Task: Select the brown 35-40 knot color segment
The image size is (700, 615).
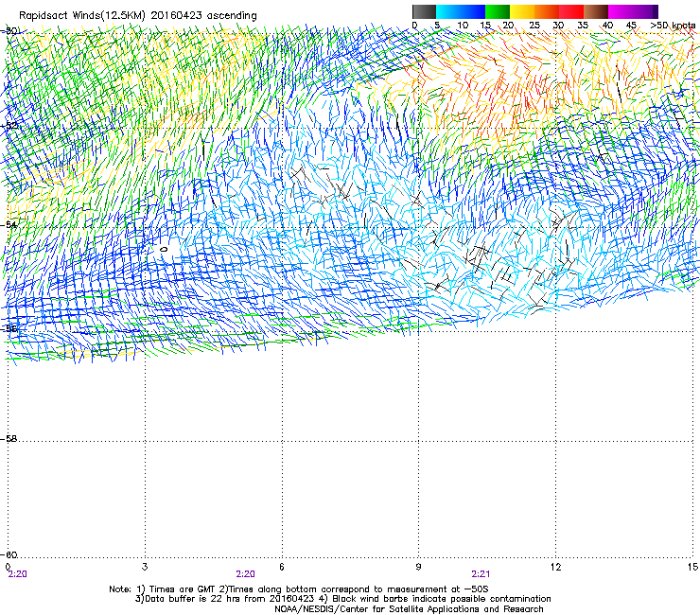Action: tap(596, 11)
